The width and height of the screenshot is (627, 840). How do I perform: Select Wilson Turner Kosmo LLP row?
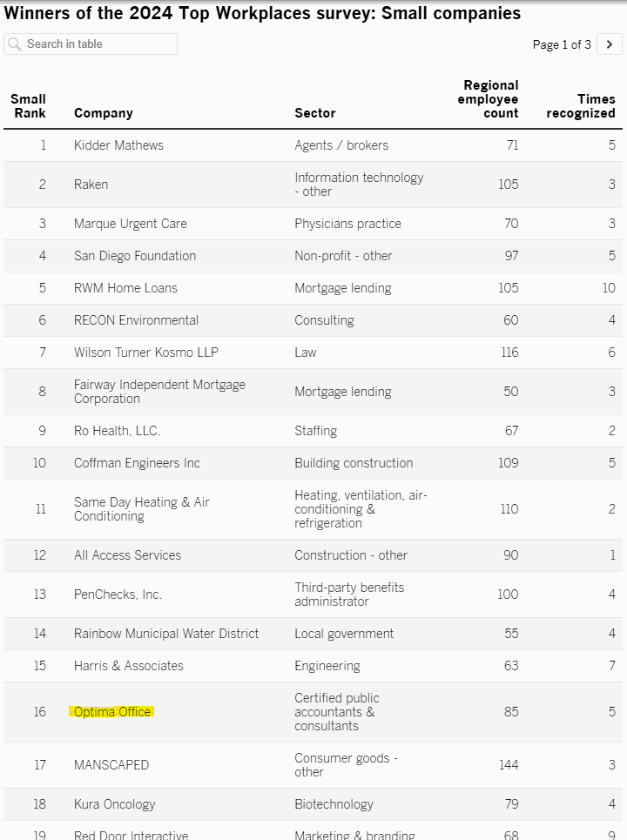click(146, 353)
